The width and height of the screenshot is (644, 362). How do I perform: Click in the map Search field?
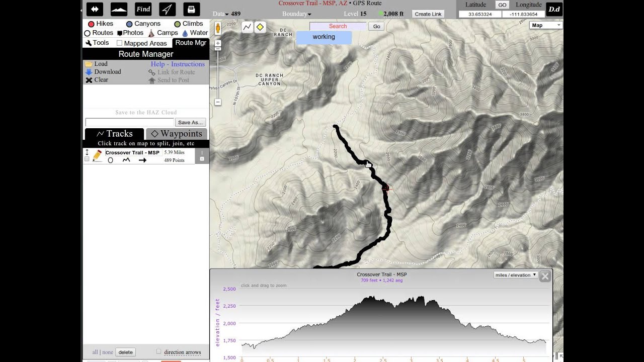point(338,26)
